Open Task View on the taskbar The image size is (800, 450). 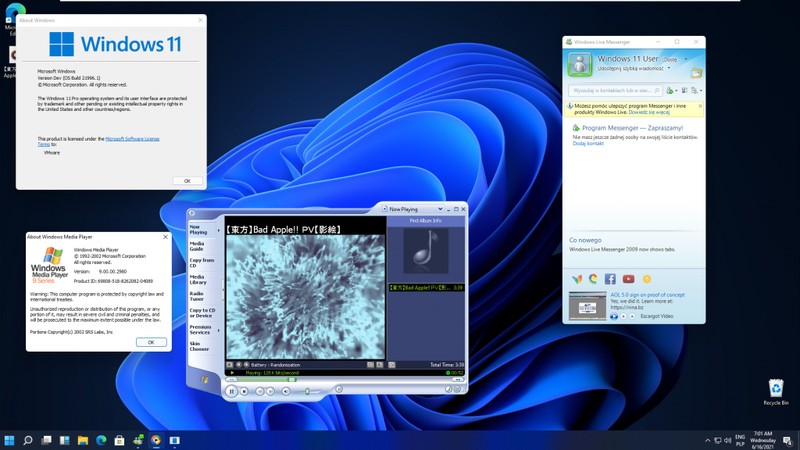tap(46, 440)
